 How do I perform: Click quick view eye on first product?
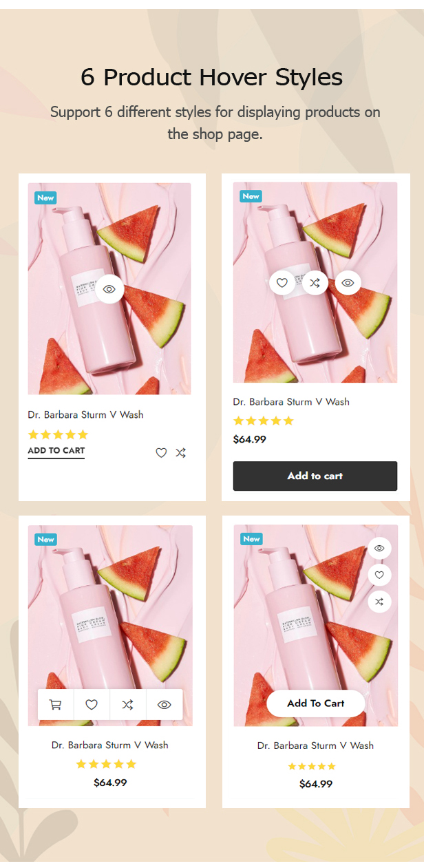(x=109, y=289)
